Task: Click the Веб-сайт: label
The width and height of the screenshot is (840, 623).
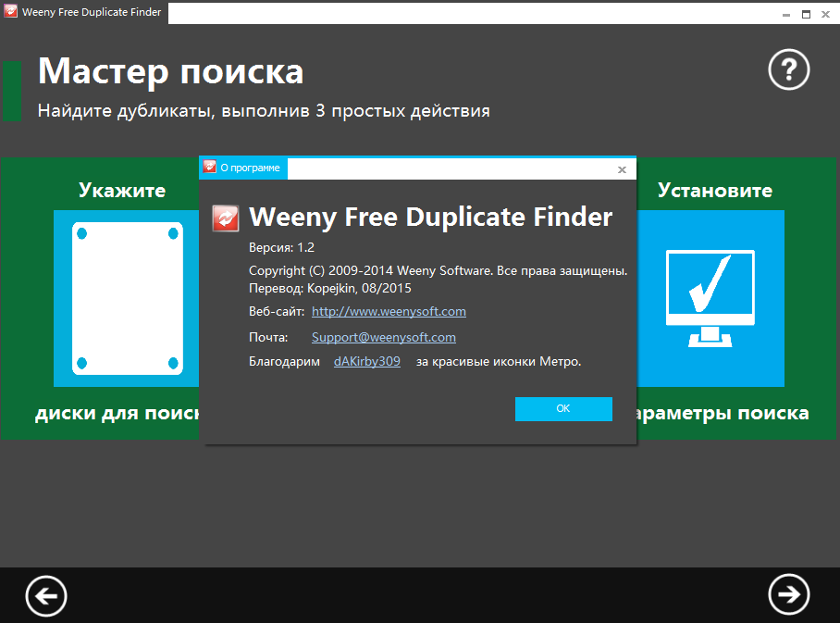Action: click(277, 311)
